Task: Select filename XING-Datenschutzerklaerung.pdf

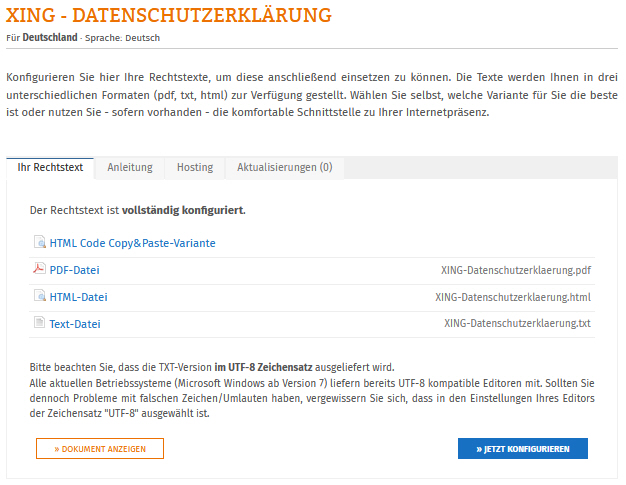Action: pos(516,271)
